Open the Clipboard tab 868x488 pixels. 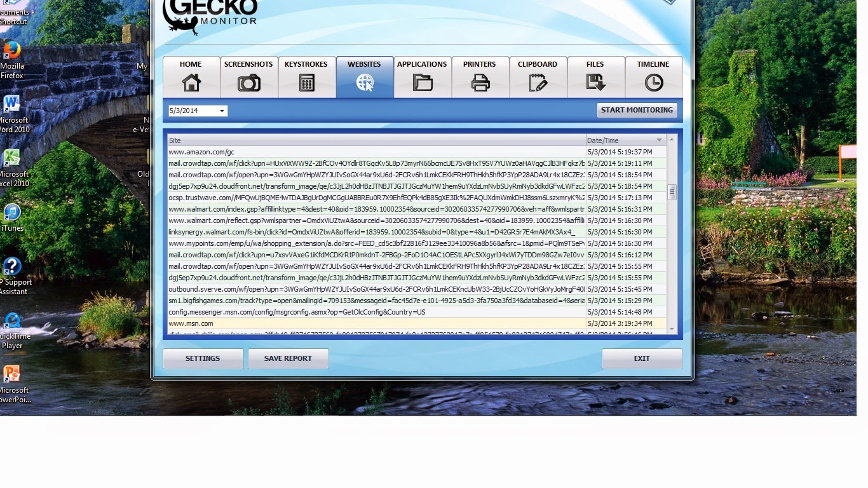click(x=538, y=77)
